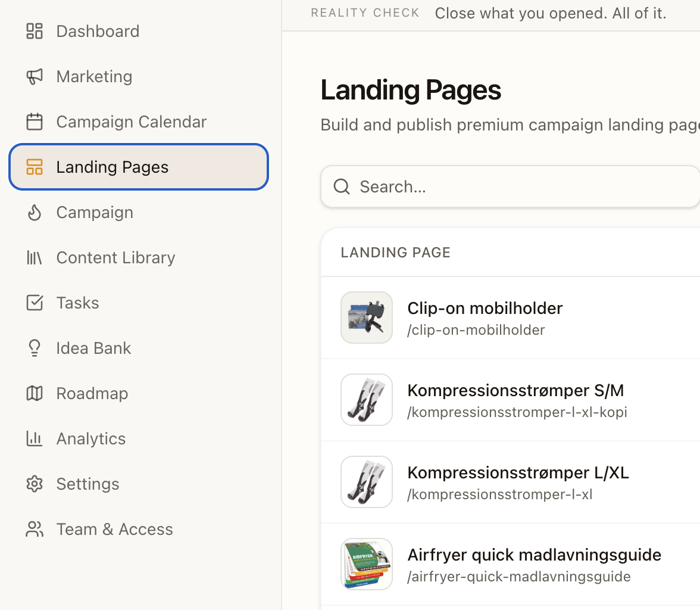
Task: Focus the Search... input field
Action: [510, 186]
